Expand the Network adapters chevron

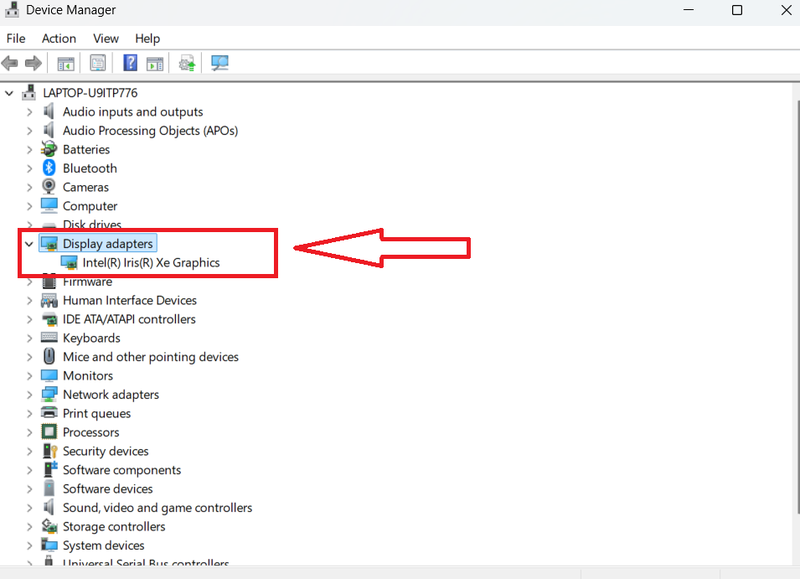tap(29, 395)
